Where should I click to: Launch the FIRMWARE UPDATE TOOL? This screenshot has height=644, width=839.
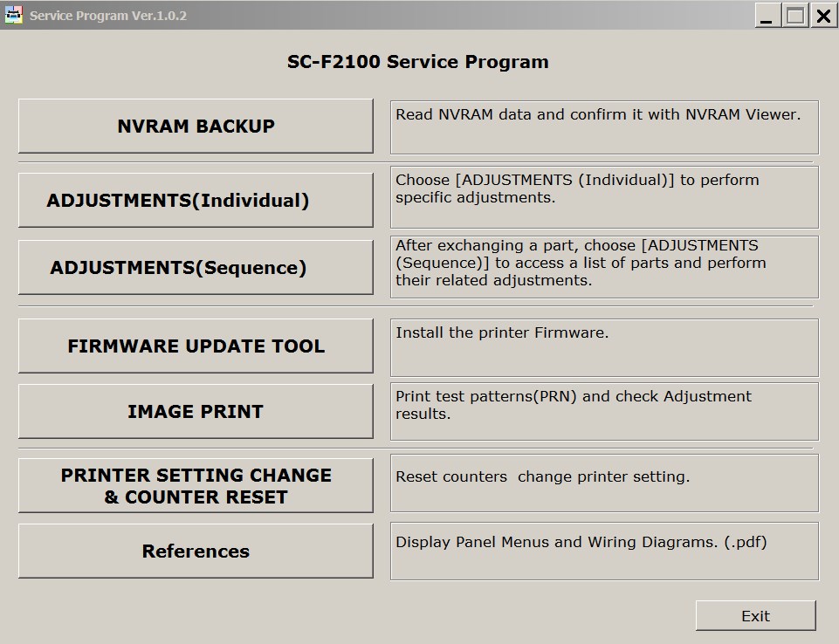coord(196,346)
